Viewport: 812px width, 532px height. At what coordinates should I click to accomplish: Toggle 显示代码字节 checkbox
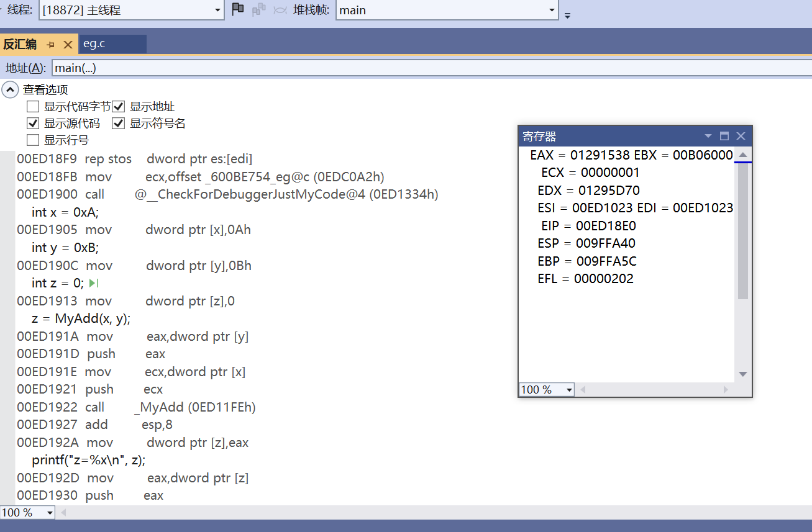pyautogui.click(x=33, y=107)
